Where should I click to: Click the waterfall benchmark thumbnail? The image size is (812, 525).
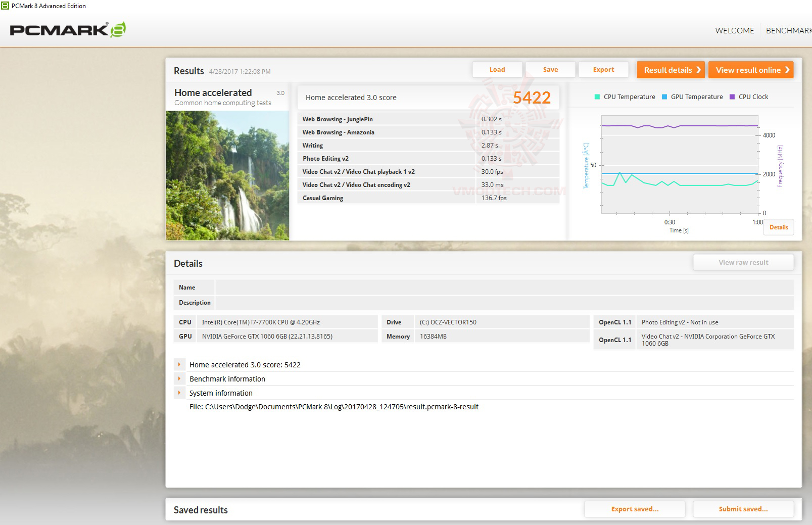[227, 175]
